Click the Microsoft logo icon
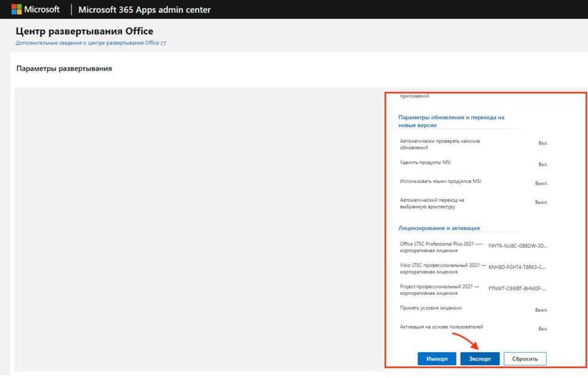 (17, 9)
